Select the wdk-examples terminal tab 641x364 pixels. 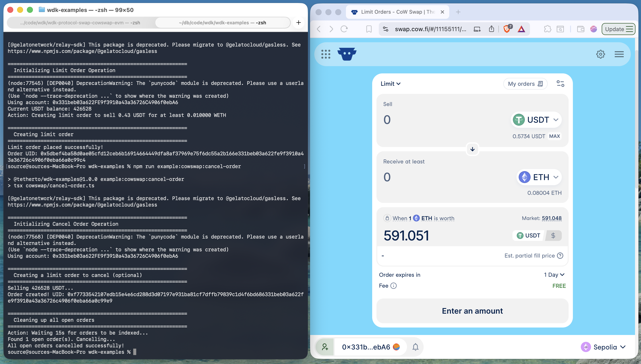pyautogui.click(x=222, y=23)
